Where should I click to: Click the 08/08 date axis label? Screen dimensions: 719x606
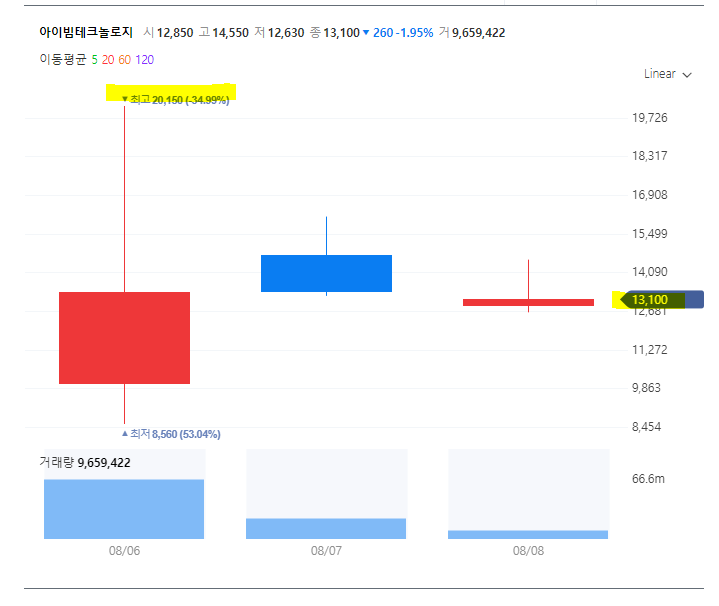[528, 551]
